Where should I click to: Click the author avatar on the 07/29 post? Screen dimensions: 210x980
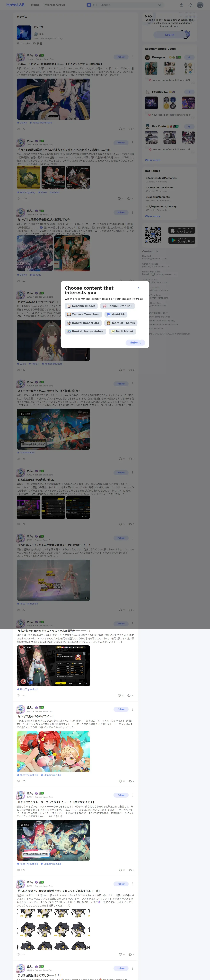pos(21,795)
